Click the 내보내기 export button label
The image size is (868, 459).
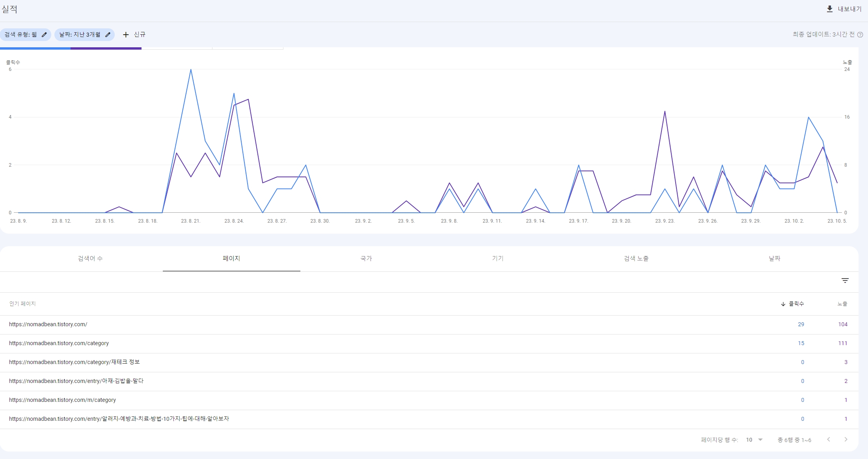tap(850, 9)
